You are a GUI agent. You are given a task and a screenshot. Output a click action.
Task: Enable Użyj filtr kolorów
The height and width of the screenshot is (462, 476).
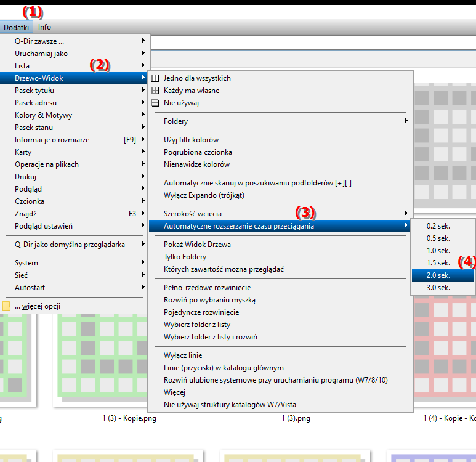point(191,140)
